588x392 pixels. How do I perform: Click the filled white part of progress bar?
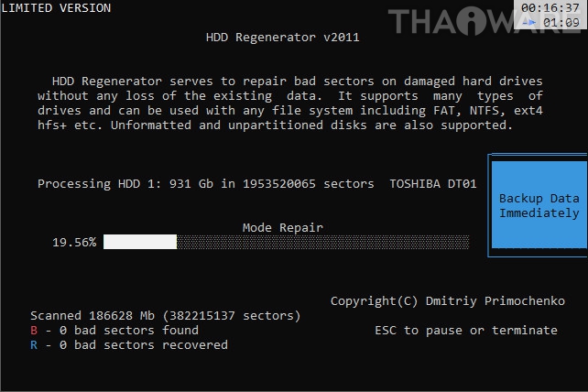click(x=140, y=242)
